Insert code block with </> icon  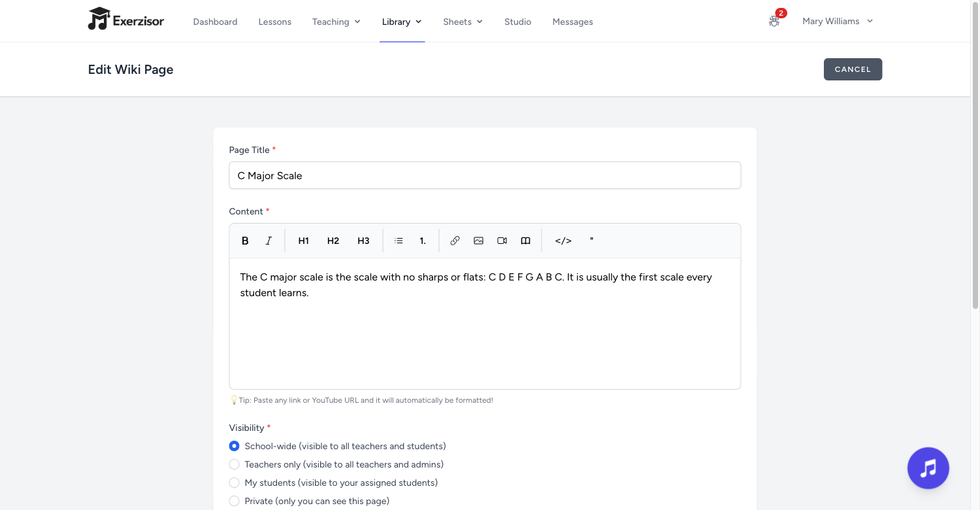563,241
